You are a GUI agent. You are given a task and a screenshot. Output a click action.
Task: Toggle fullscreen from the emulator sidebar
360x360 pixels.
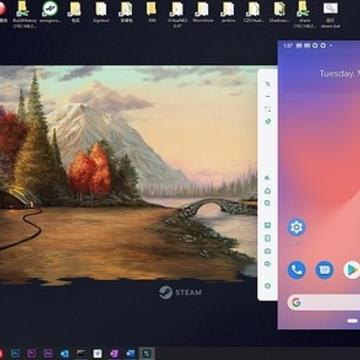[x=268, y=109]
